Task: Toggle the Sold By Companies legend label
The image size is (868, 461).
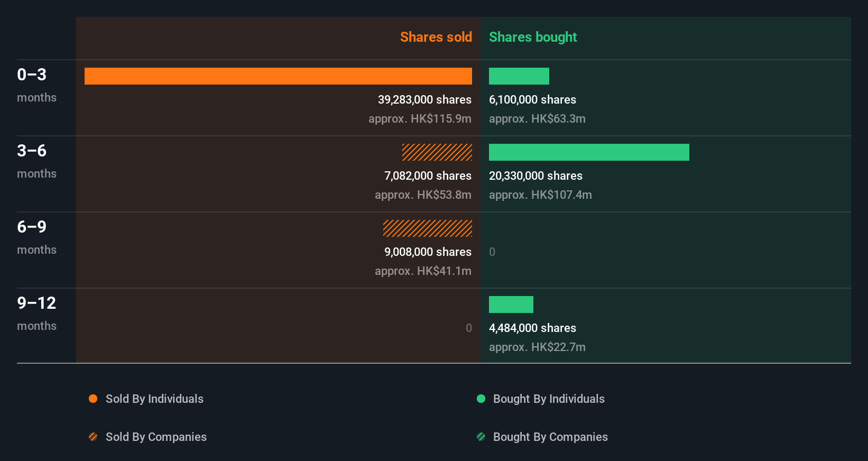Action: [x=156, y=437]
